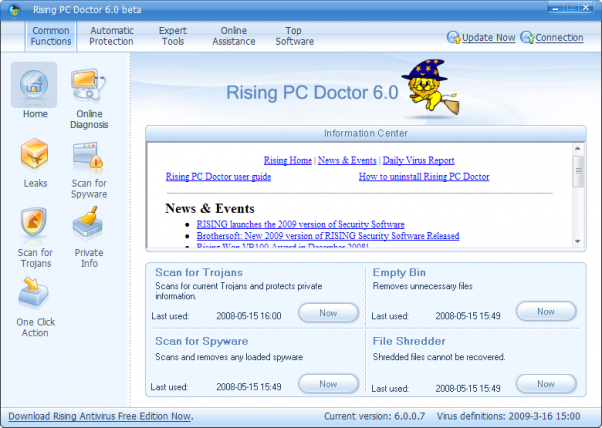Click Information Center scrollbar down arrow
The image size is (602, 428).
coord(578,241)
